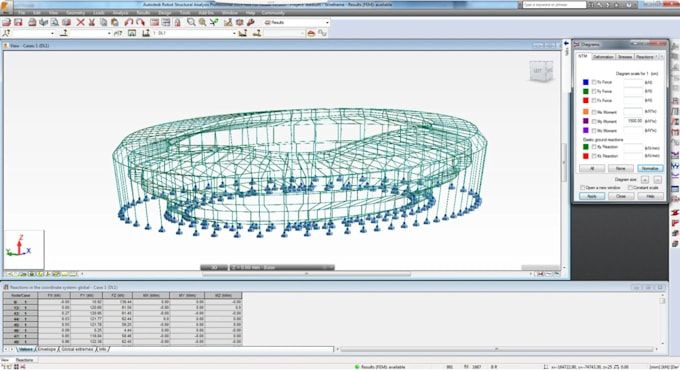This screenshot has width=680, height=371.
Task: Click the node selection icon on second toolbar
Action: click(x=7, y=33)
